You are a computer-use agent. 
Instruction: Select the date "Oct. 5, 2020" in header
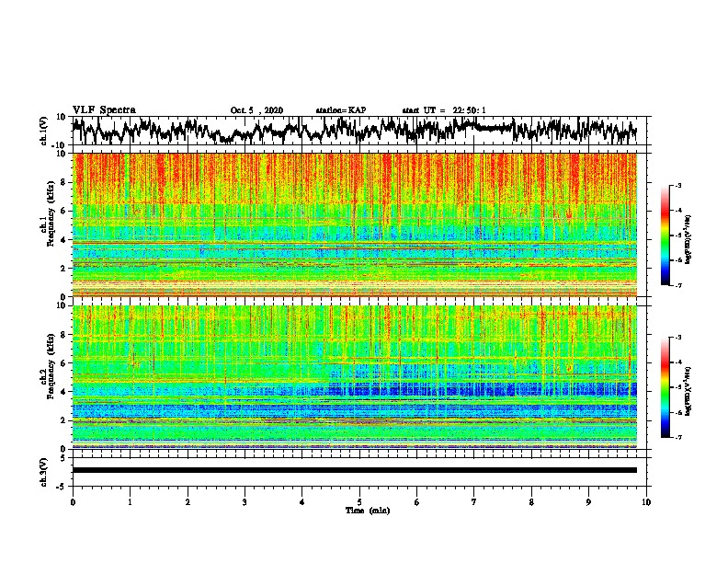click(x=256, y=110)
